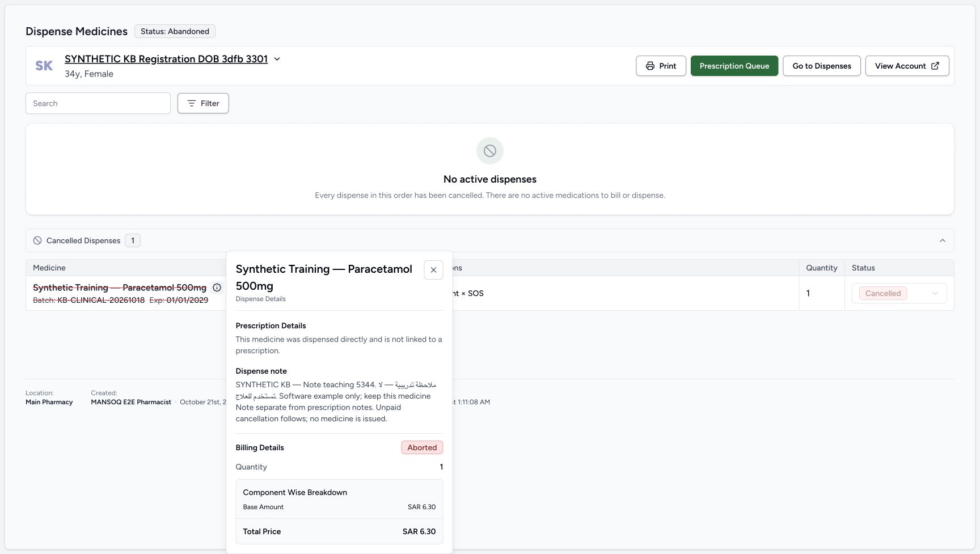Click the 34y, Female patient info
The width and height of the screenshot is (980, 554).
(x=89, y=74)
